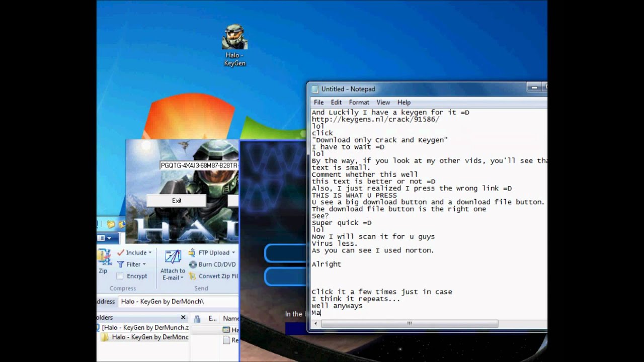The width and height of the screenshot is (644, 362).
Task: Click the line 'Now I will scan it for u guys'
Action: [373, 237]
